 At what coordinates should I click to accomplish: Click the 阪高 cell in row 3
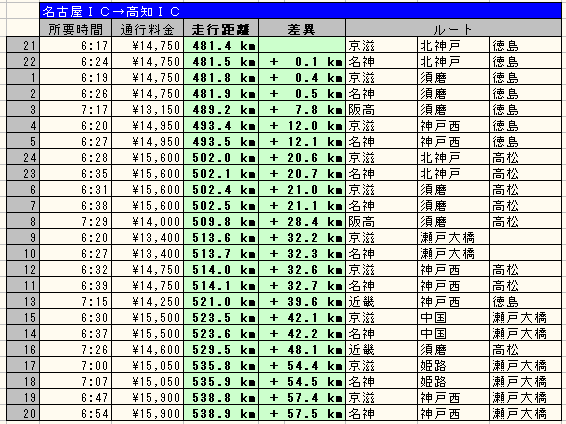[382, 109]
